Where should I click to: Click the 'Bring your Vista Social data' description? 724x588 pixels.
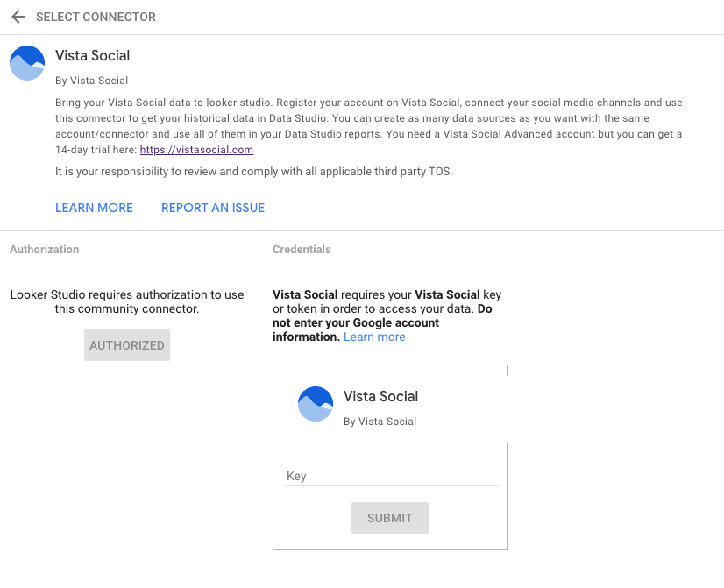(x=369, y=126)
